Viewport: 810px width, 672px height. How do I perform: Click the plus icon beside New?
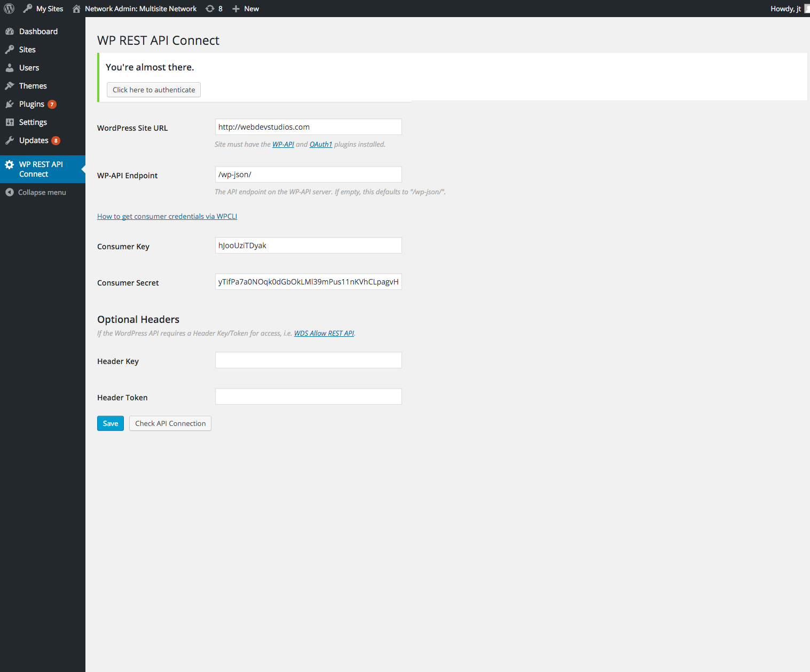pos(236,9)
